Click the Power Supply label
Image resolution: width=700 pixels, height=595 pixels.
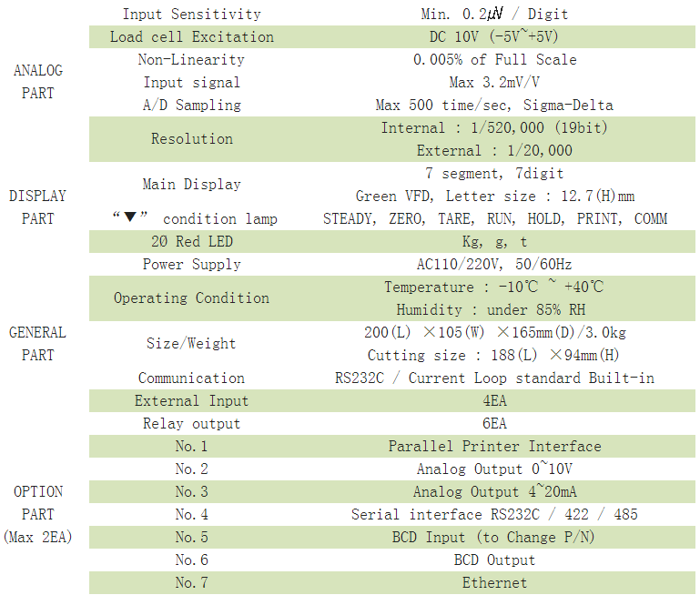click(191, 264)
